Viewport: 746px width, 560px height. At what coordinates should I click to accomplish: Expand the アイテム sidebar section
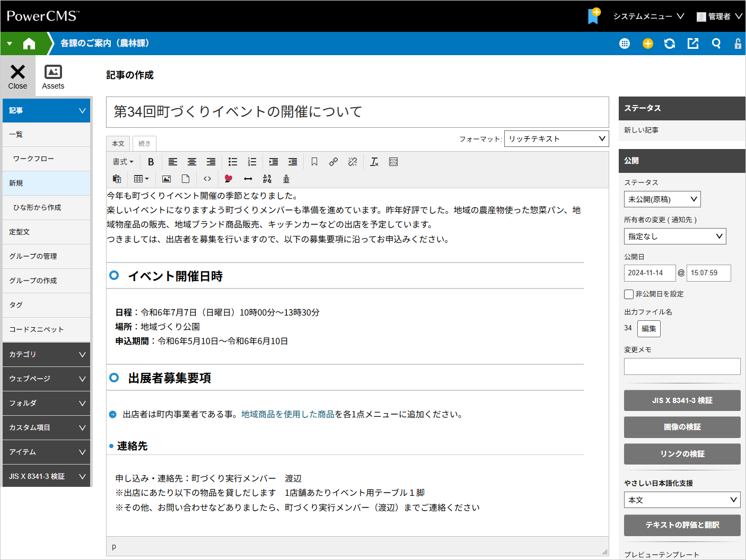pos(46,452)
